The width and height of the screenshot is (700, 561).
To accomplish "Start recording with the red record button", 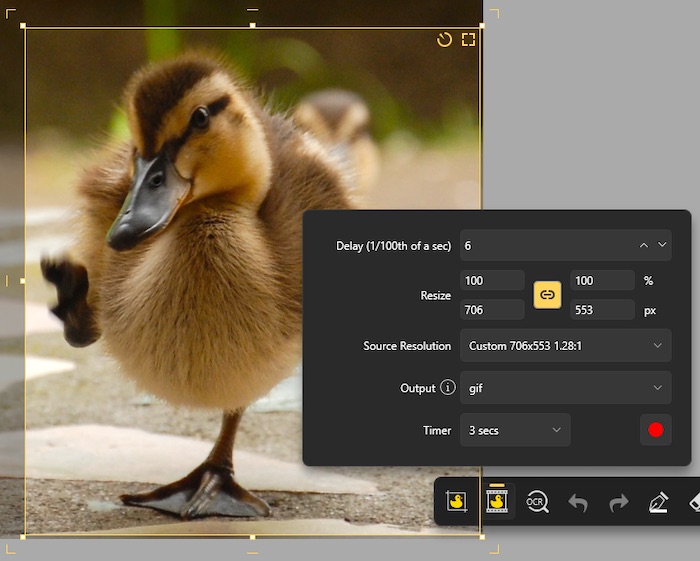I will pos(656,430).
